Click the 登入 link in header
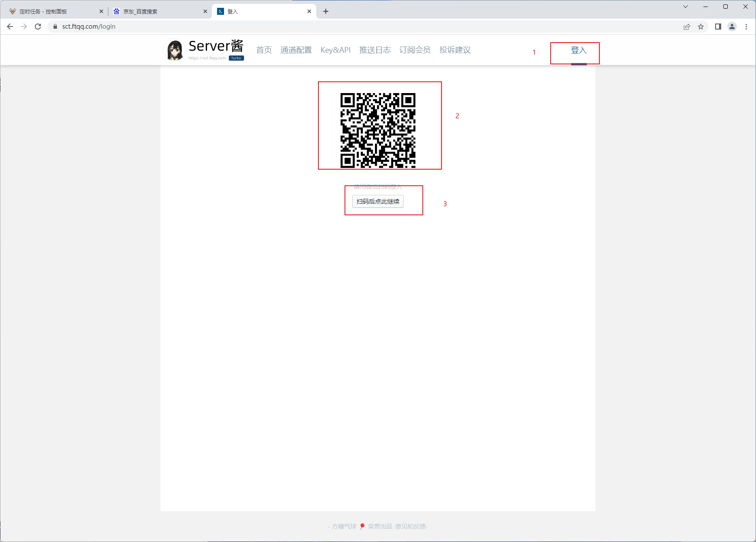756x542 pixels. click(579, 50)
